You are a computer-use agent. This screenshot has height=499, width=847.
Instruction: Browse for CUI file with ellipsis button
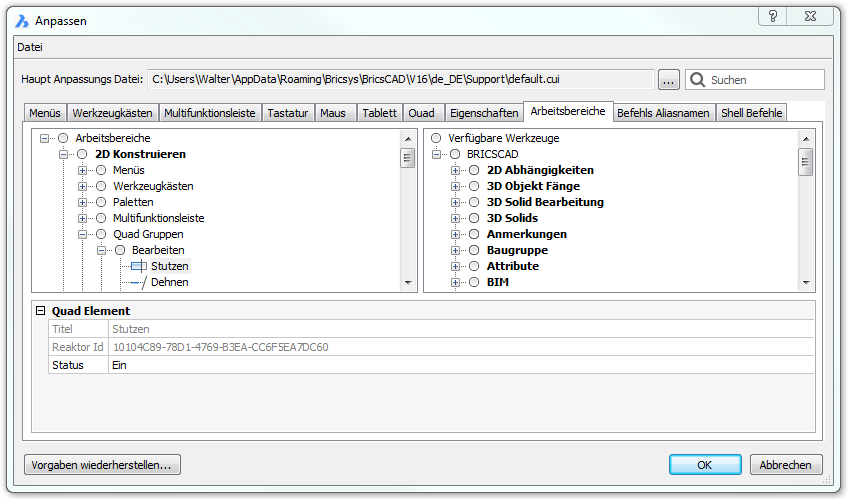[x=669, y=80]
